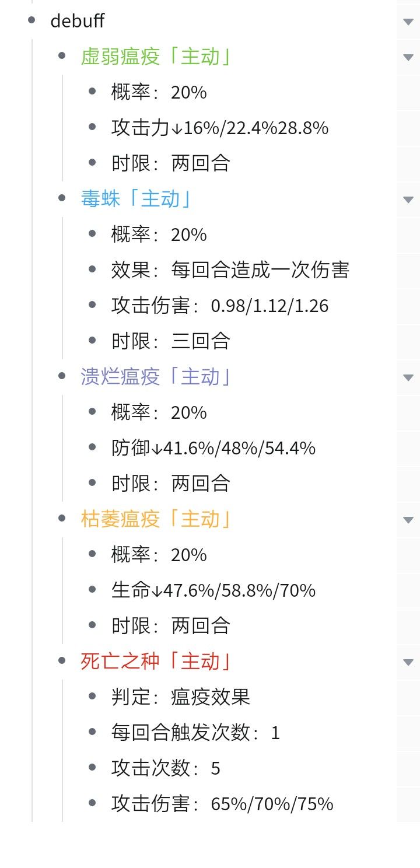Screen dimensions: 420x868
Task: Click the bullet beside 枯萎瘟疫「主动」
Action: click(62, 519)
